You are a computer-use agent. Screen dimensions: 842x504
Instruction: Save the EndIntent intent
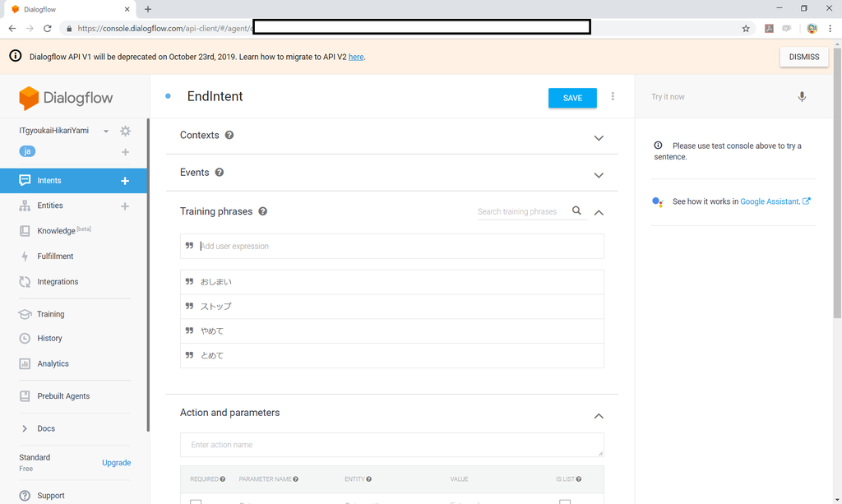[x=572, y=98]
